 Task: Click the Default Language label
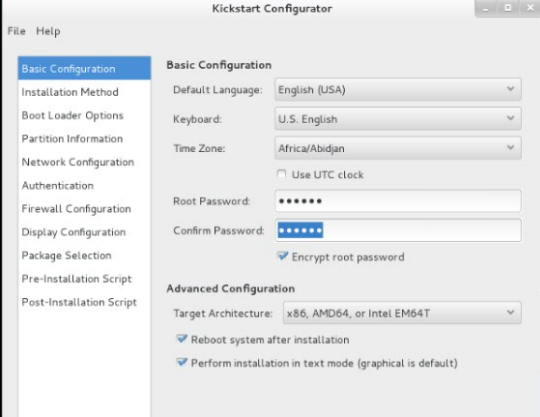218,90
